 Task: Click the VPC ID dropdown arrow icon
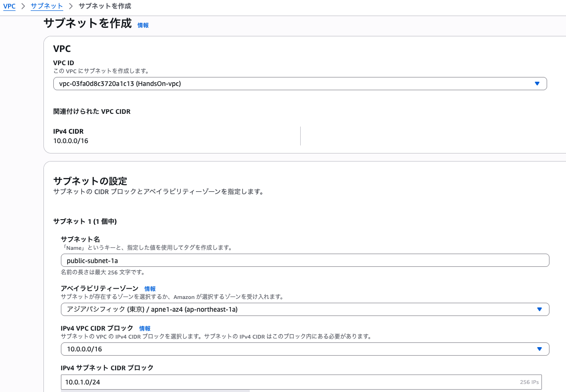(537, 83)
